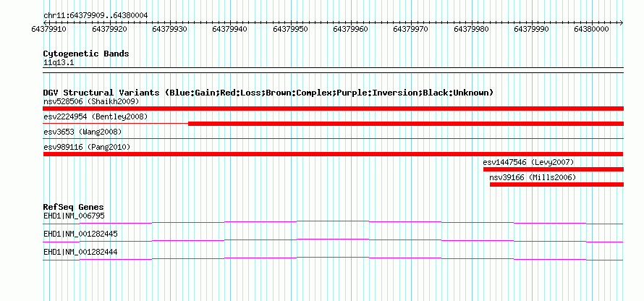The height and width of the screenshot is (301, 644).
Task: Click the EHD1|NM_001282445 magenta transcript line
Action: pyautogui.click(x=333, y=240)
